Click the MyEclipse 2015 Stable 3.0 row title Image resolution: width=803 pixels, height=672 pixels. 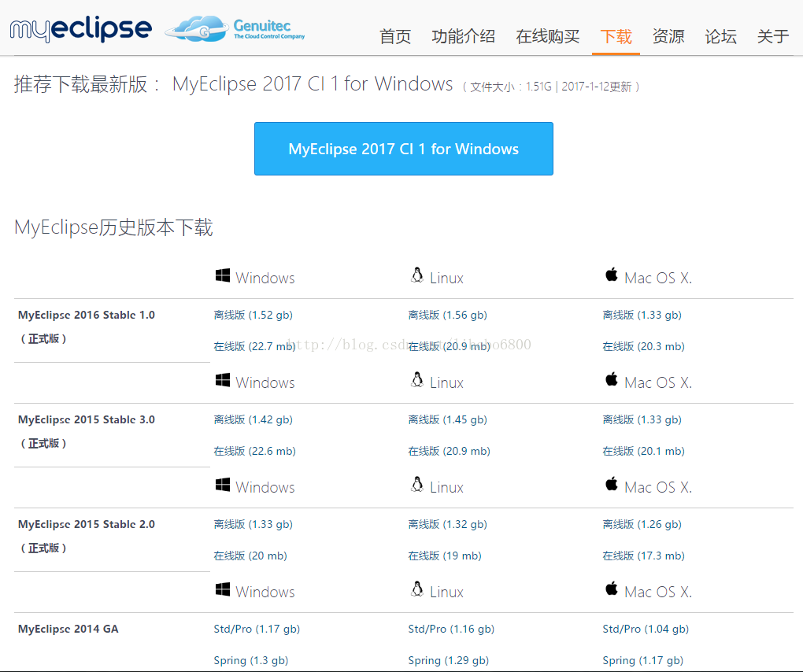tap(87, 419)
